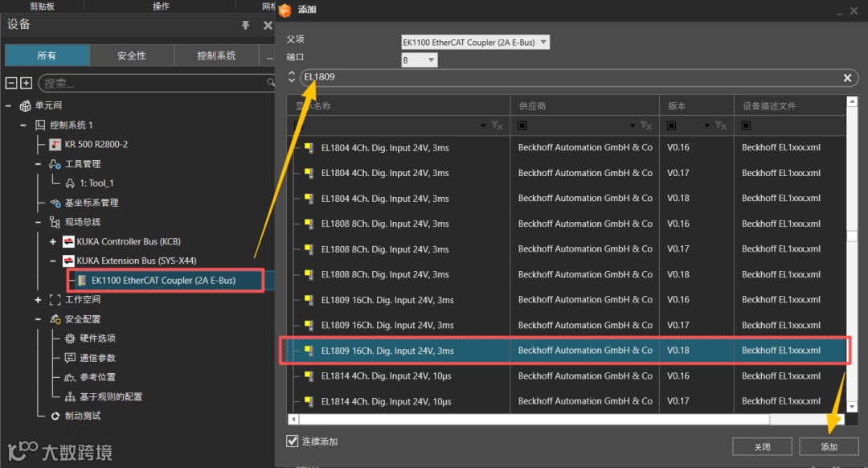Select the EL1809 16Ch. Dig. Input V0.18 row
The height and width of the screenshot is (468, 868).
(x=565, y=350)
